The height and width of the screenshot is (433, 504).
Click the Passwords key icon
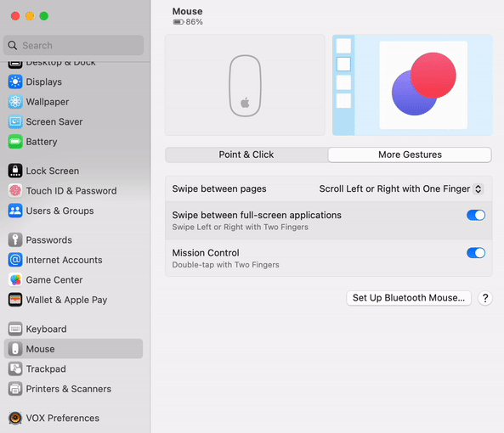(x=15, y=239)
